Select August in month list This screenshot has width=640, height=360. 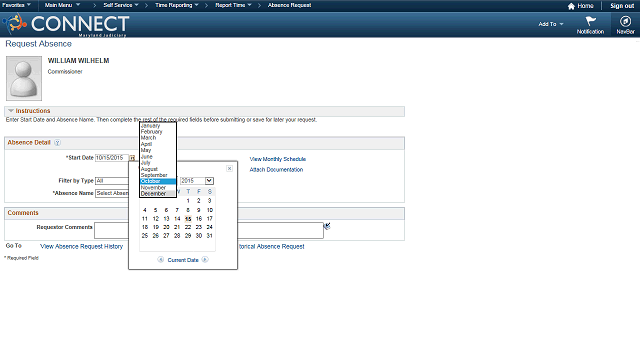158,169
